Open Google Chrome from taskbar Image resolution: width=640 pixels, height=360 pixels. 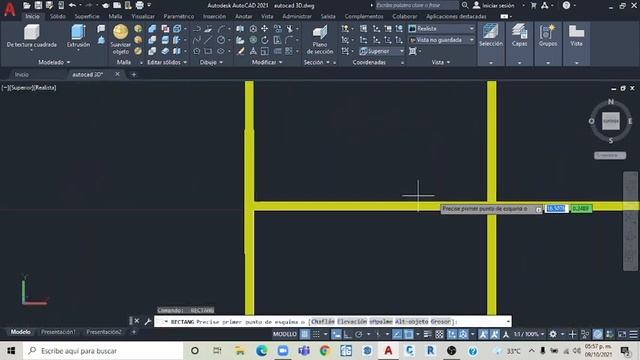point(325,351)
